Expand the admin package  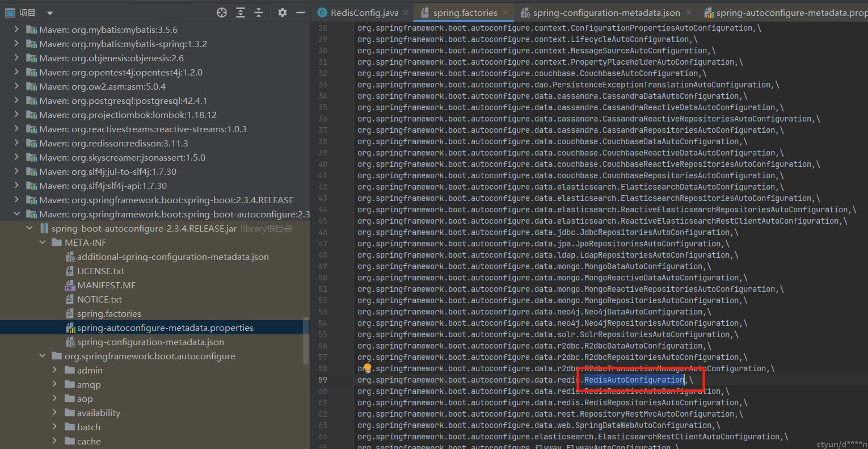click(x=55, y=370)
